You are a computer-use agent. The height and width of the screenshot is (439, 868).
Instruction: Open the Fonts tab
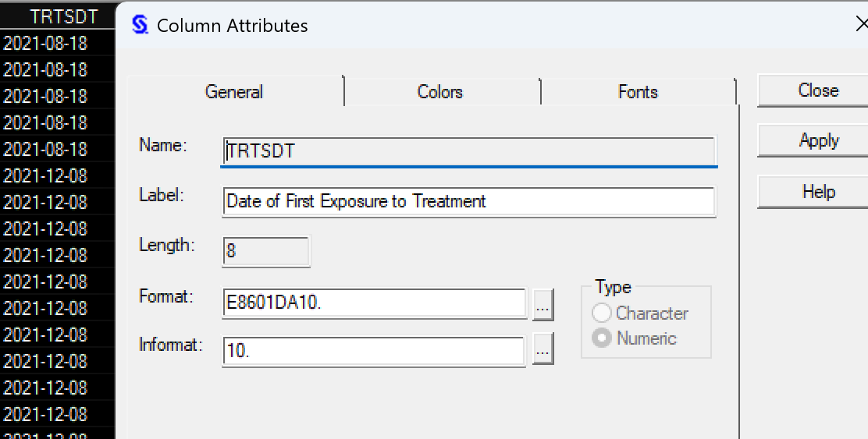(638, 92)
